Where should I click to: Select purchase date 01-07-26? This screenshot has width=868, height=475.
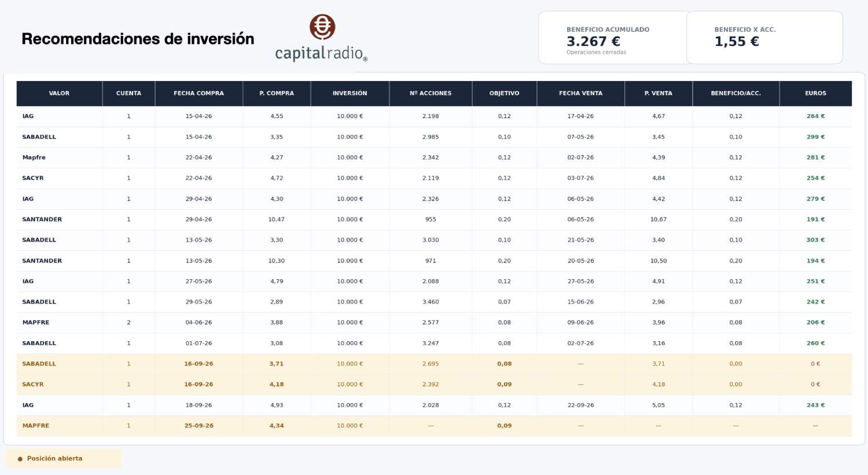click(198, 344)
